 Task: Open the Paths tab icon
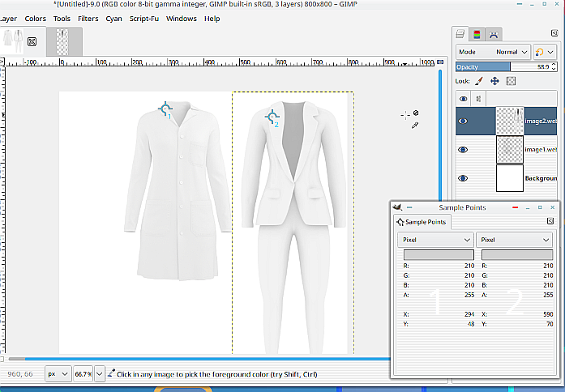click(x=493, y=34)
